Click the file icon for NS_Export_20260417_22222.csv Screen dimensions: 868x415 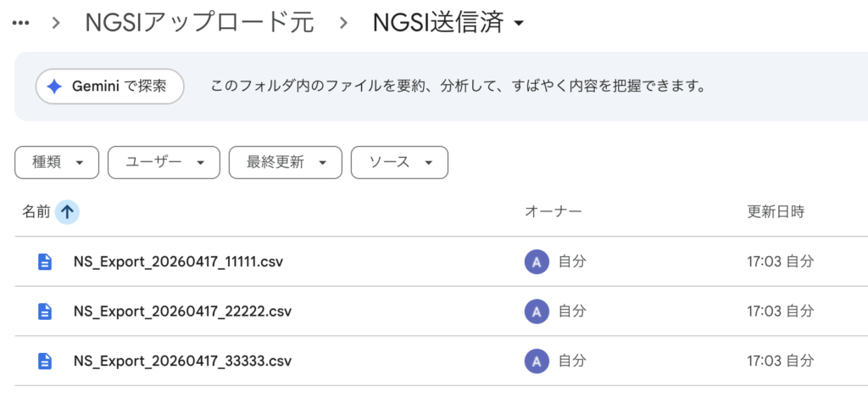pos(45,311)
